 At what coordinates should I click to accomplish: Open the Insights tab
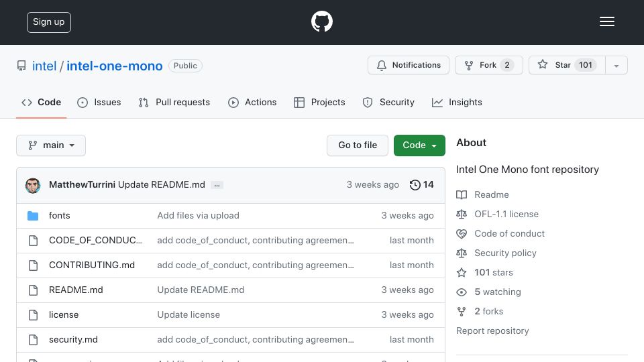tap(457, 102)
